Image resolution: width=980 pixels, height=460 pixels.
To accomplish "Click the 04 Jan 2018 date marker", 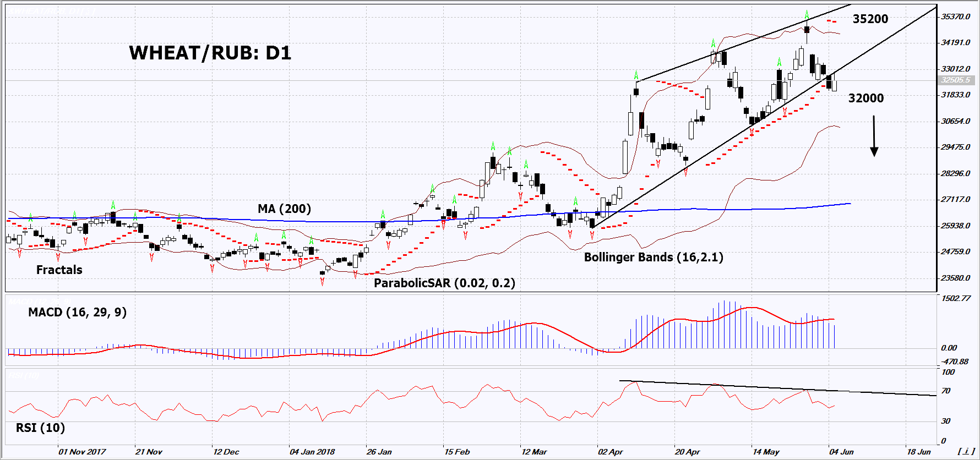I will tap(312, 452).
